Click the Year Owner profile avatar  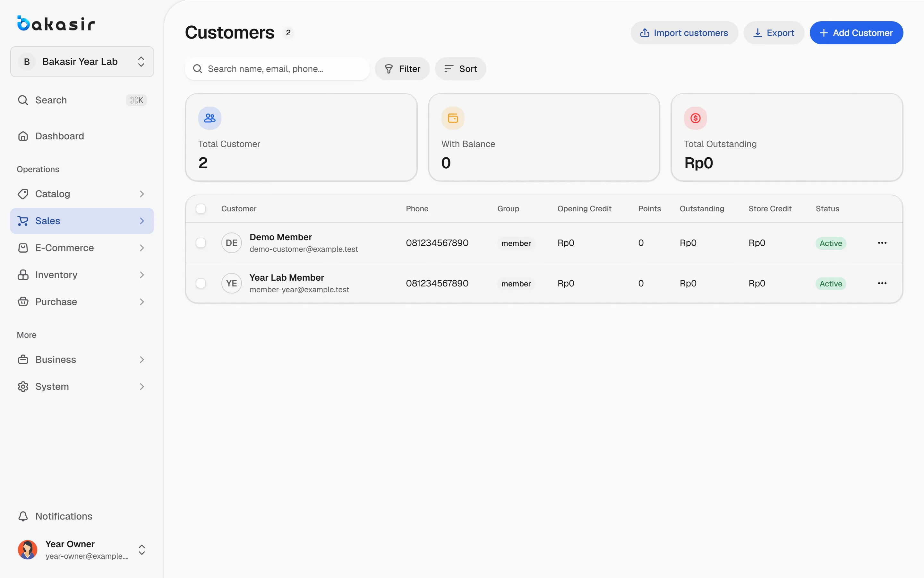(28, 550)
